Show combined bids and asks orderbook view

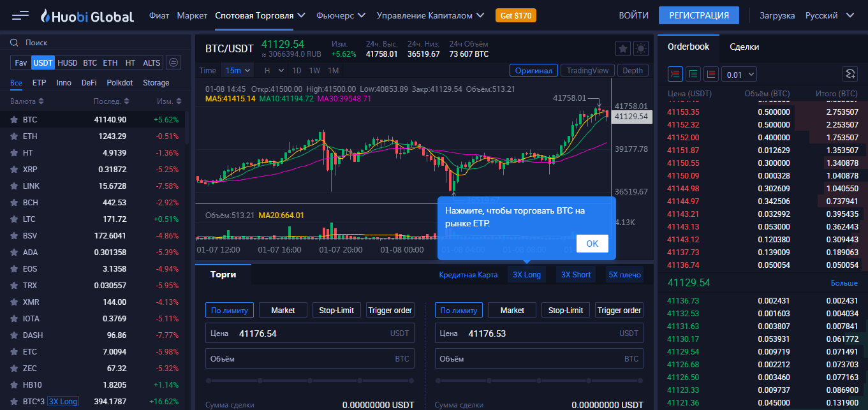point(675,74)
